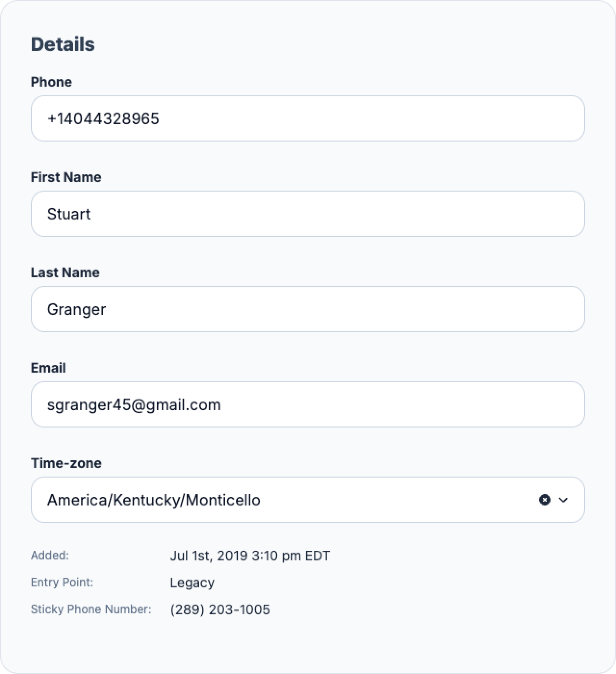Click the Added label
Image resolution: width=616 pixels, height=674 pixels.
[50, 556]
